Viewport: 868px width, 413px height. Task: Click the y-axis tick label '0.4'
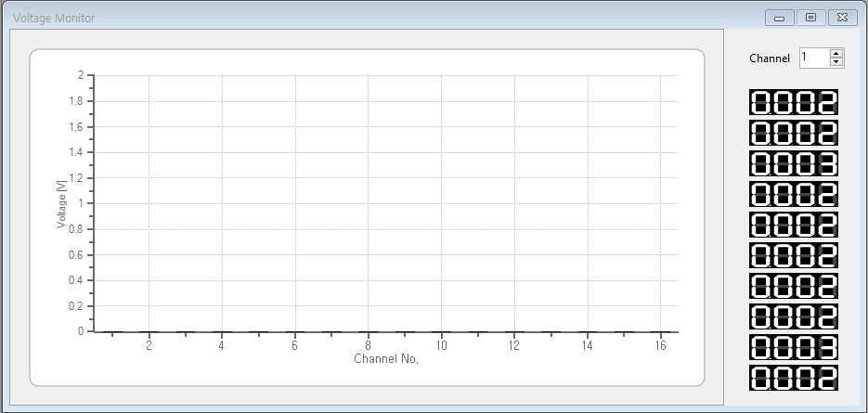76,280
